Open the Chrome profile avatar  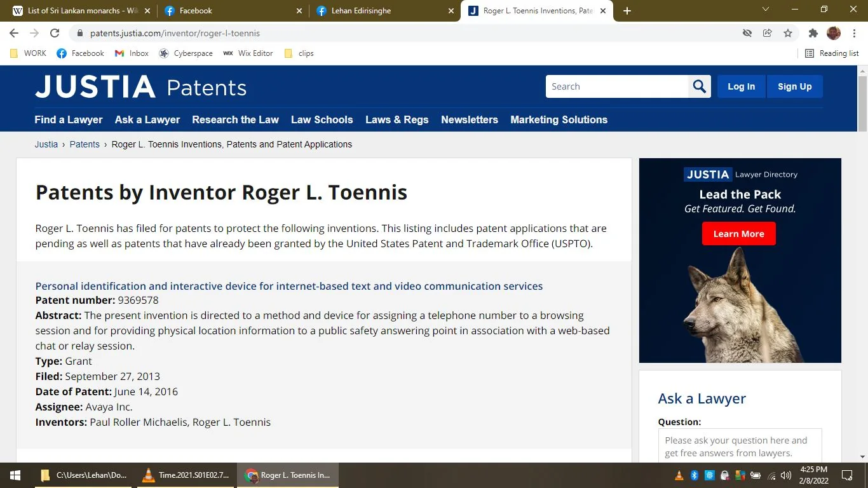(x=834, y=33)
